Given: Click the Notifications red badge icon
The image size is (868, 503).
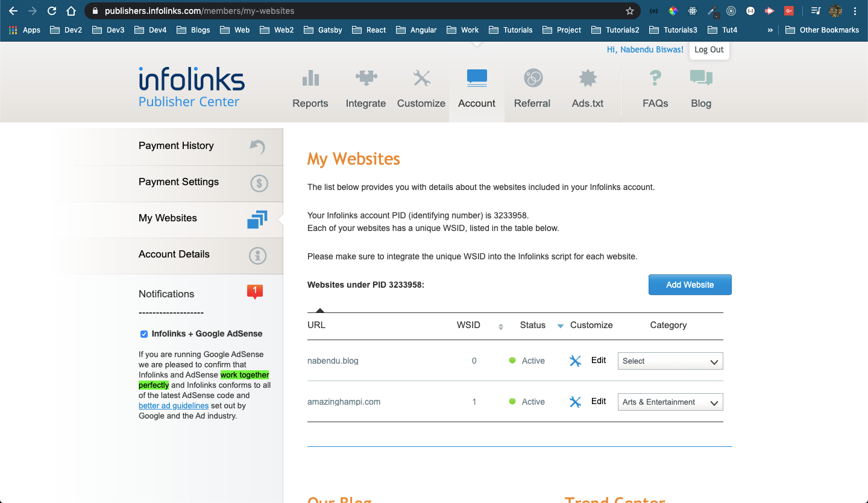Looking at the screenshot, I should point(255,293).
